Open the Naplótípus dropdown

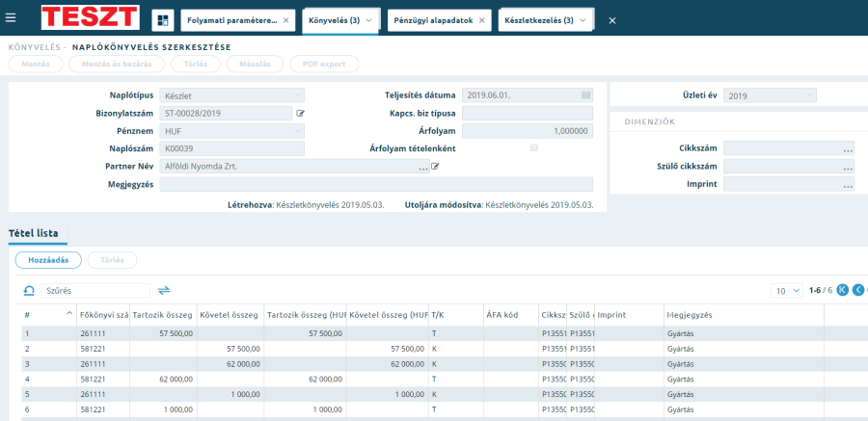[x=231, y=95]
